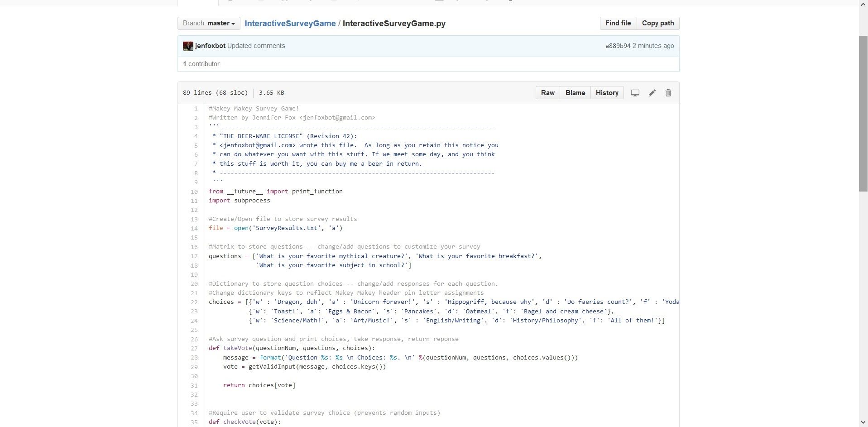Go to InteractiveSurveyGame repository breadcrumb link
The image size is (868, 427).
click(x=290, y=24)
